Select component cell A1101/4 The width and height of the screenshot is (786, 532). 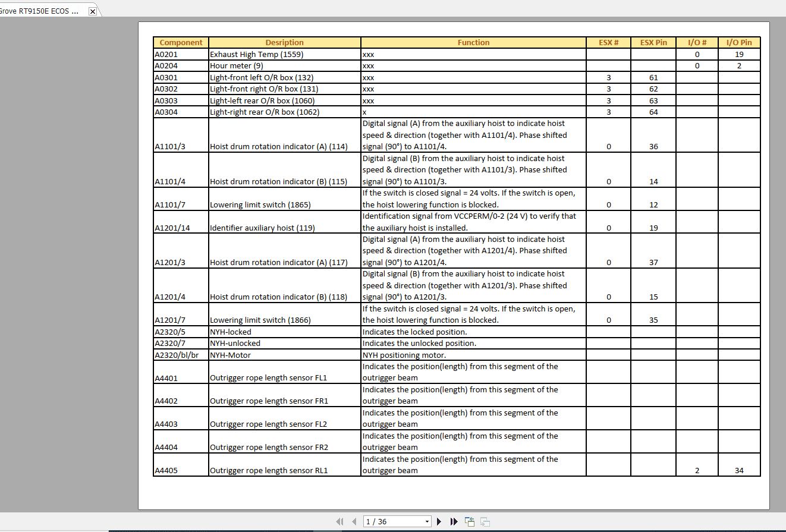[181, 170]
